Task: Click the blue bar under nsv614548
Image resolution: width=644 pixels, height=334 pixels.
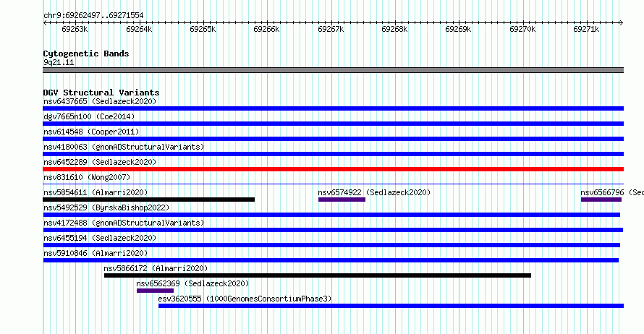Action: pos(333,139)
